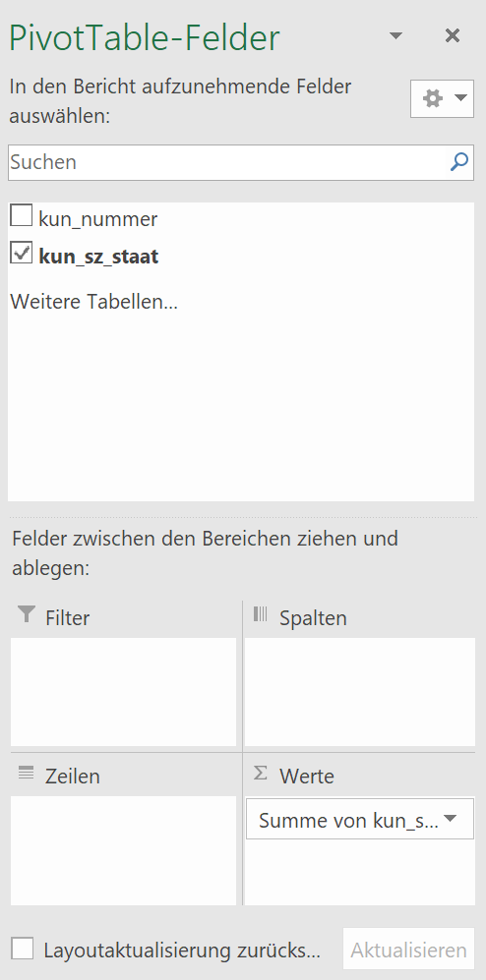Close the PivotTable-Felder pane
This screenshot has height=980, width=486.
(453, 35)
